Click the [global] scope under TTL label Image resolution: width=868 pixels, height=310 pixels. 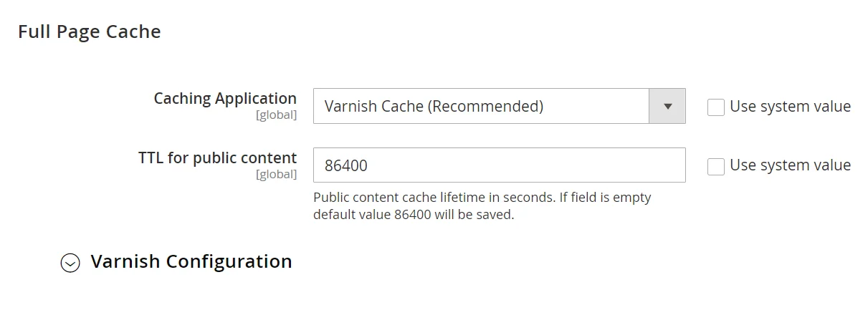coord(276,174)
